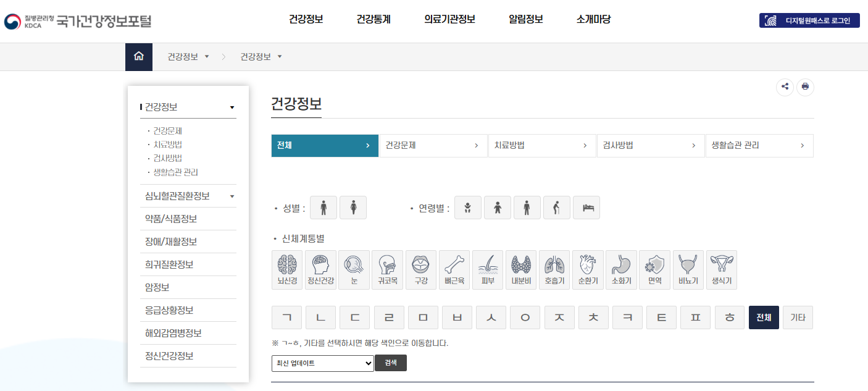The image size is (868, 391).
Task: Click the print icon near the top right
Action: pos(805,87)
